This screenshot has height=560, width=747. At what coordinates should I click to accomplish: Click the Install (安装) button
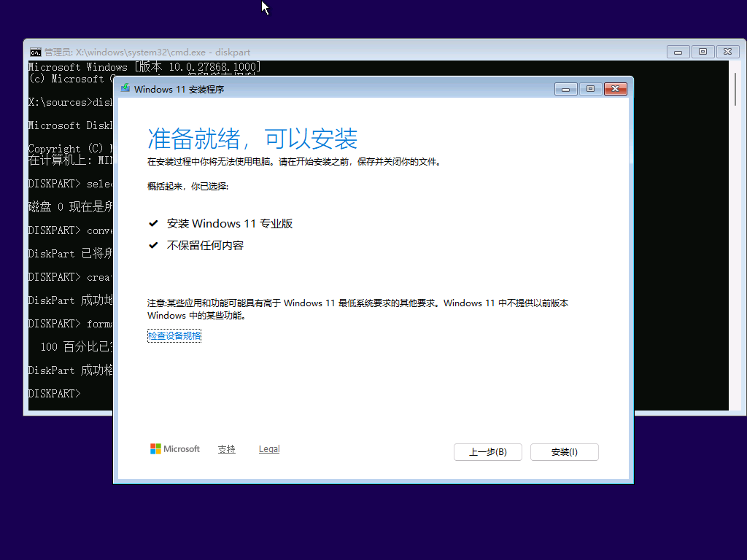click(x=564, y=452)
